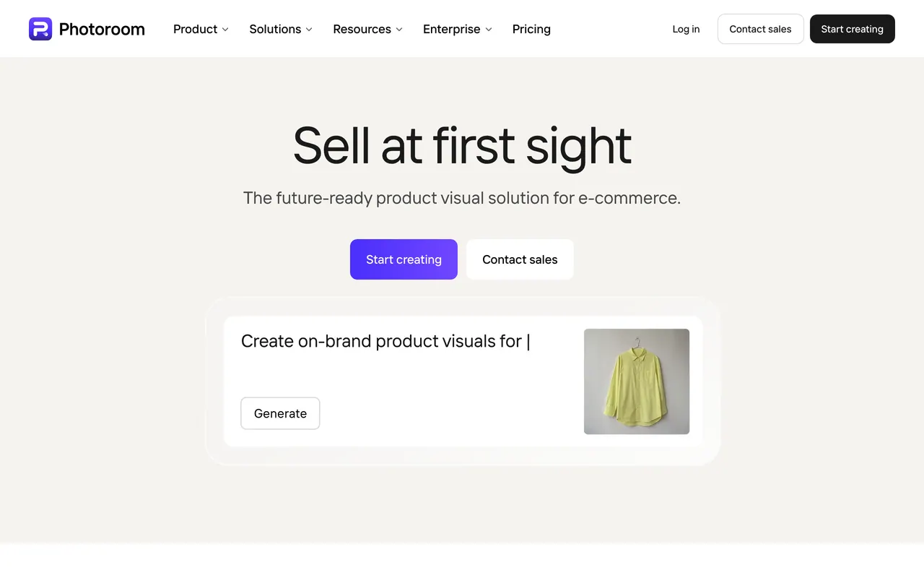Image resolution: width=924 pixels, height=578 pixels.
Task: Expand the chevron beside Resources
Action: [x=399, y=30]
